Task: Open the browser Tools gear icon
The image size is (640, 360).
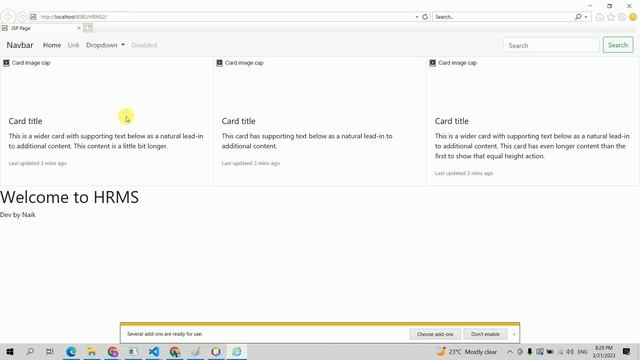Action: 622,17
